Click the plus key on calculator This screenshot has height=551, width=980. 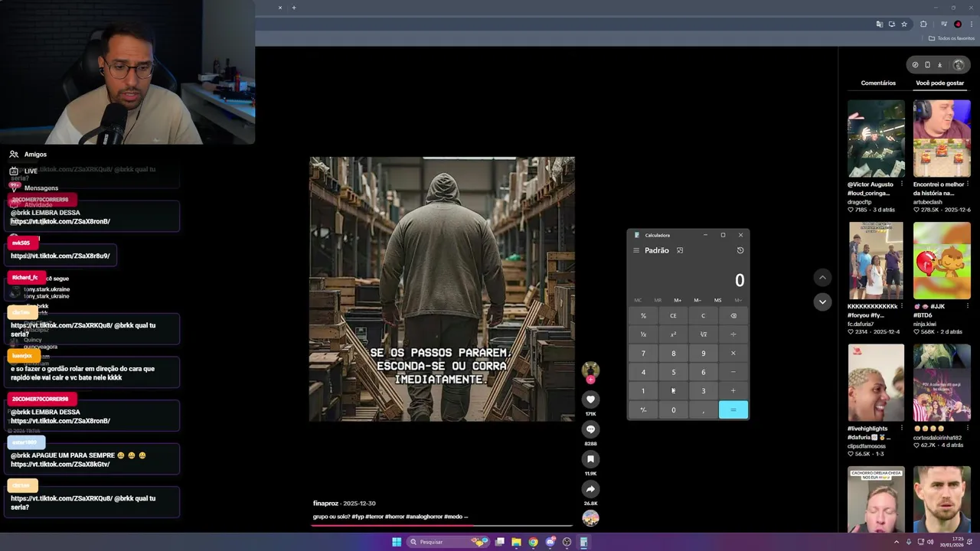(733, 390)
